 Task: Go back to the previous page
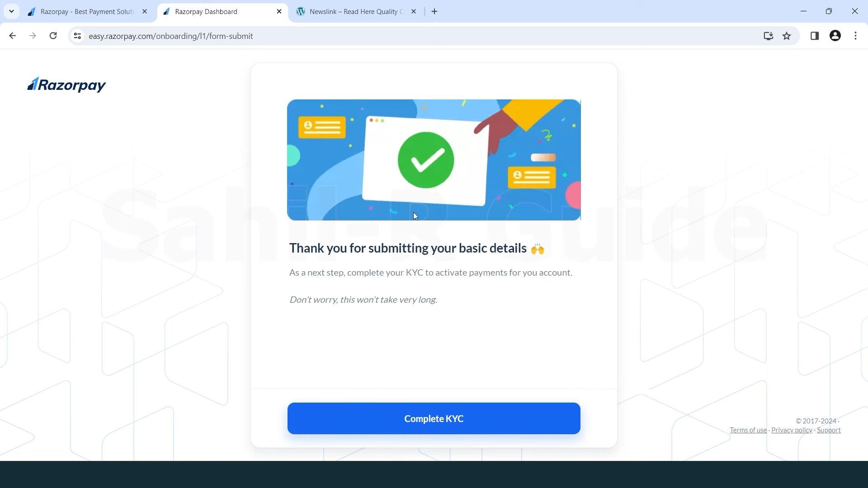click(12, 36)
